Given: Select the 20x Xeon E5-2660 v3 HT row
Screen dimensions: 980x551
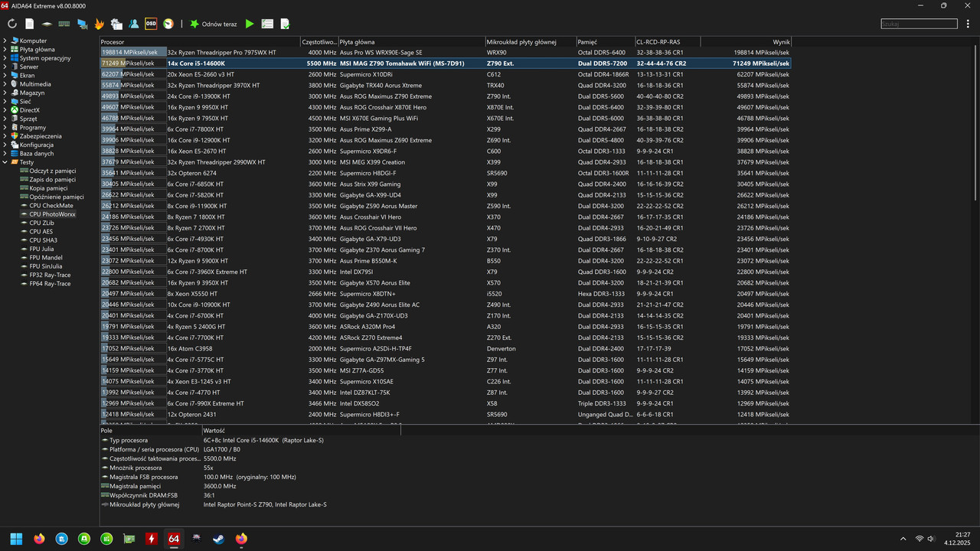Looking at the screenshot, I should pos(446,74).
